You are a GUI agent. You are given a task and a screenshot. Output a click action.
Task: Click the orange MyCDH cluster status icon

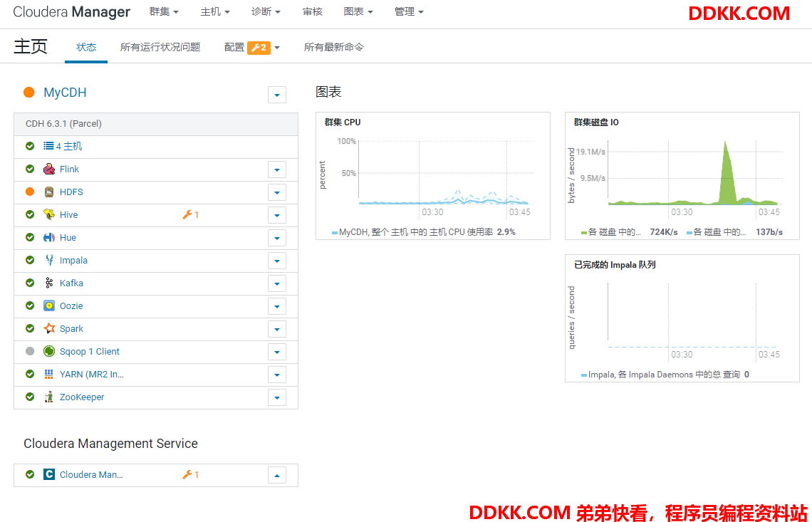click(x=29, y=92)
